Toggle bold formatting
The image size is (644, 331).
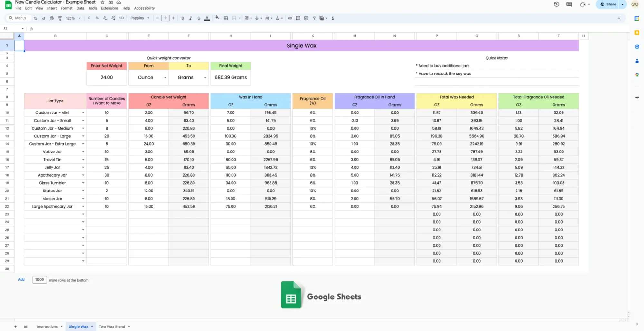(183, 18)
